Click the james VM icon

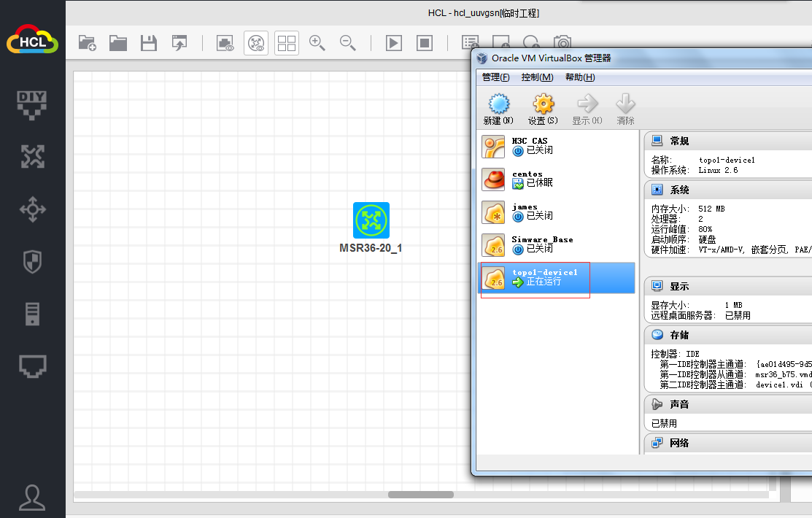click(493, 212)
